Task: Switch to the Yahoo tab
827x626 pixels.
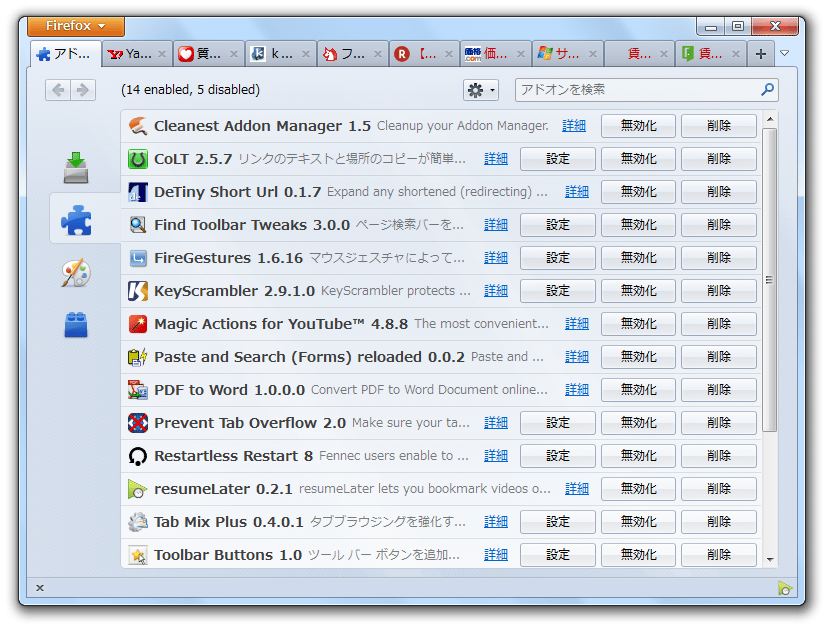Action: pyautogui.click(x=137, y=54)
